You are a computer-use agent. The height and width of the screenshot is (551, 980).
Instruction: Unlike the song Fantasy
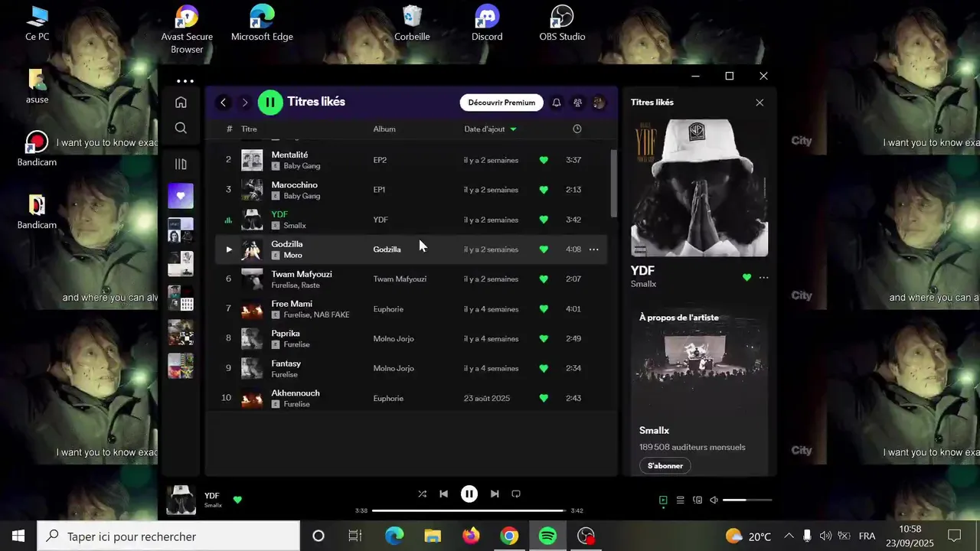click(x=544, y=369)
